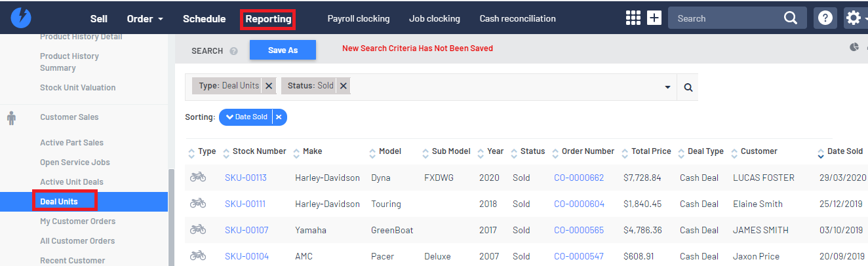Click the lightning bolt app logo
The height and width of the screenshot is (266, 868).
click(20, 18)
